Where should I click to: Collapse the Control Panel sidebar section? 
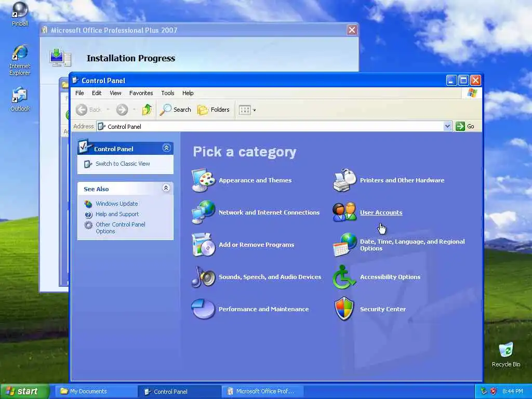click(166, 148)
